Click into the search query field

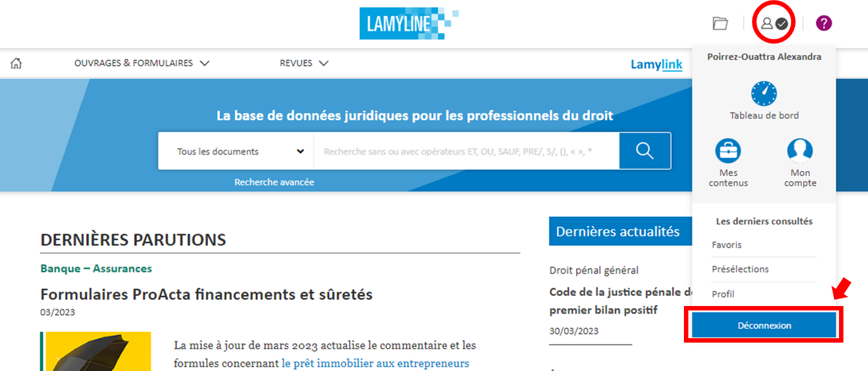pos(466,151)
